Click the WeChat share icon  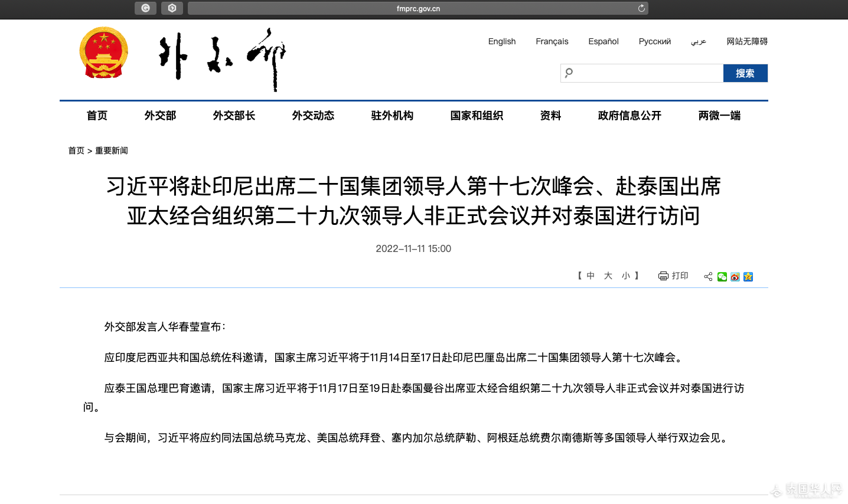coord(722,277)
